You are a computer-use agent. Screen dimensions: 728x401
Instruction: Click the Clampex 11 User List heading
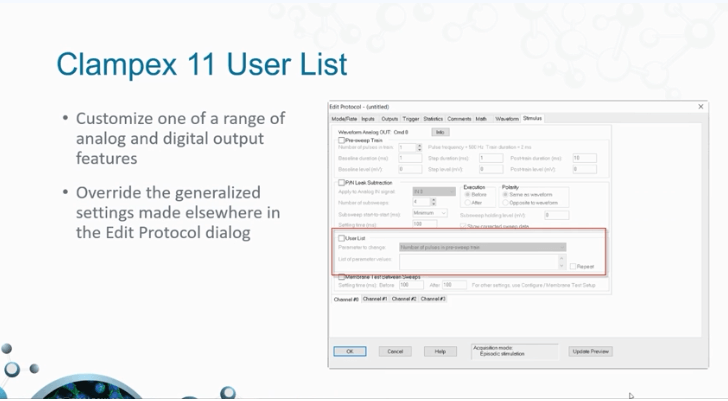(202, 64)
